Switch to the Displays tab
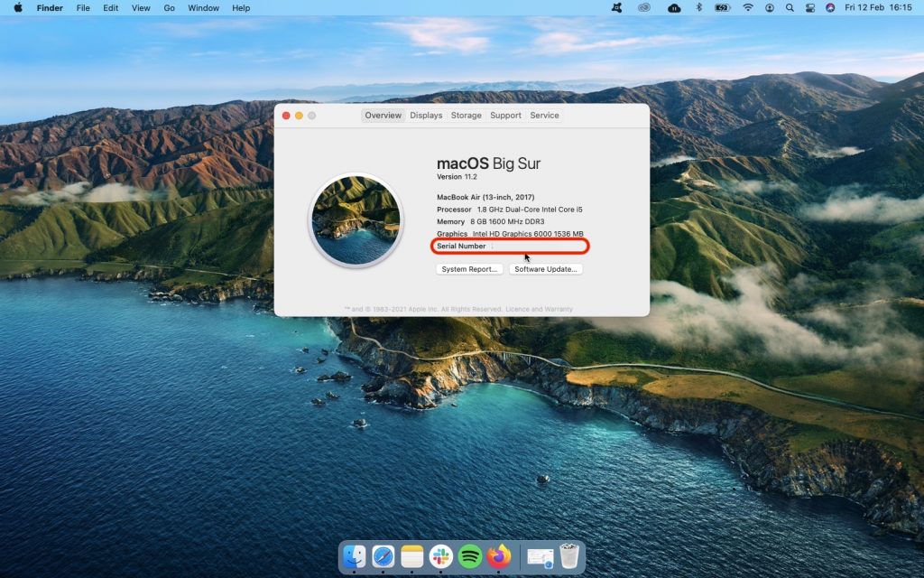Screen dimensions: 924x578 tap(425, 115)
